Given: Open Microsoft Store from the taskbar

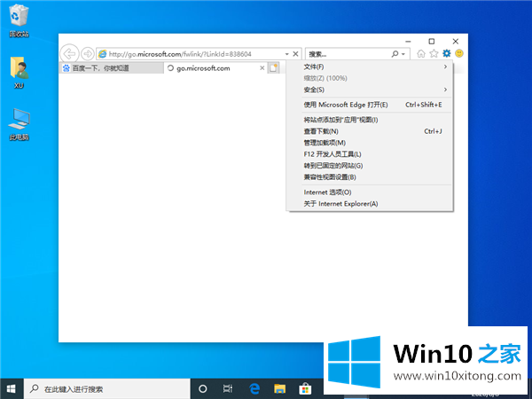Looking at the screenshot, I should tap(305, 389).
